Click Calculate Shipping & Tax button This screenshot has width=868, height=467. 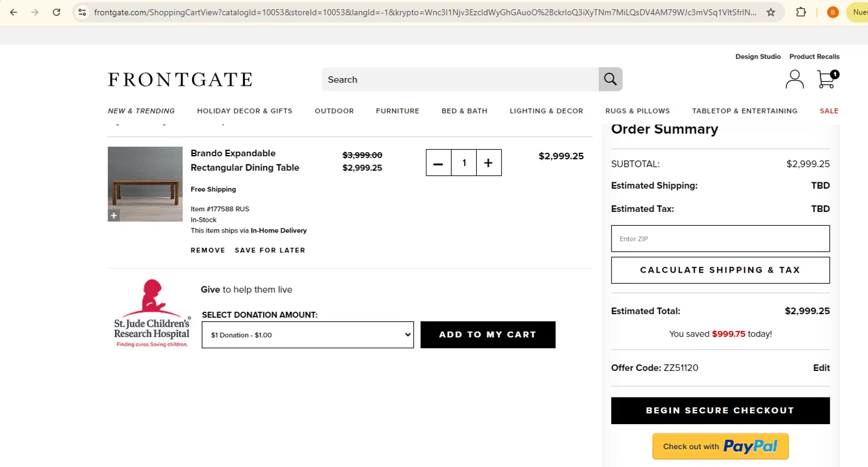click(x=720, y=270)
